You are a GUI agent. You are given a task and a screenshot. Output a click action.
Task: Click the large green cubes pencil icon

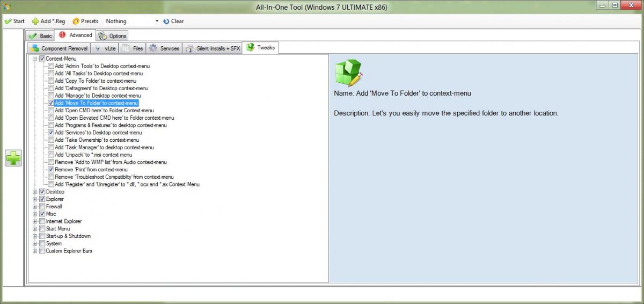pos(348,73)
